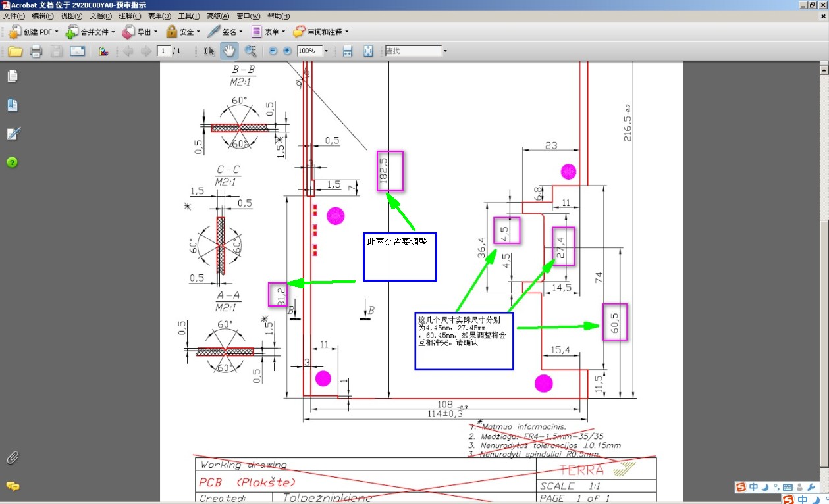Open the 100% zoom level dropdown
This screenshot has width=829, height=504.
pyautogui.click(x=326, y=51)
